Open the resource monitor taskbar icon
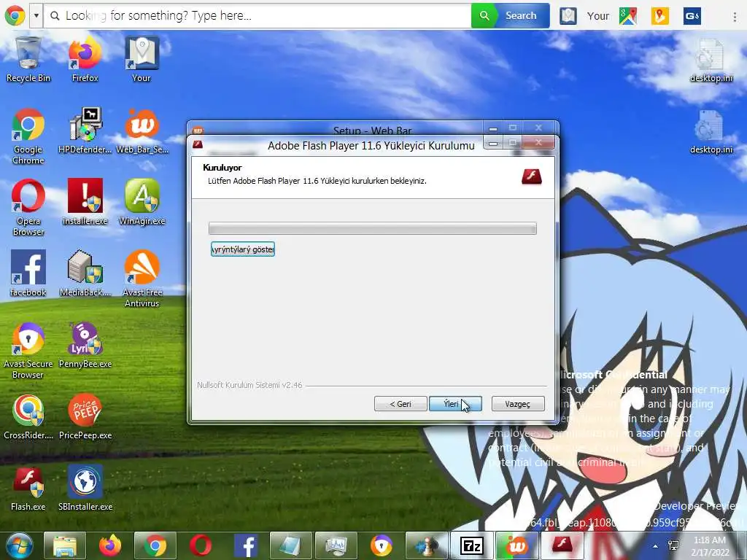 (x=336, y=545)
